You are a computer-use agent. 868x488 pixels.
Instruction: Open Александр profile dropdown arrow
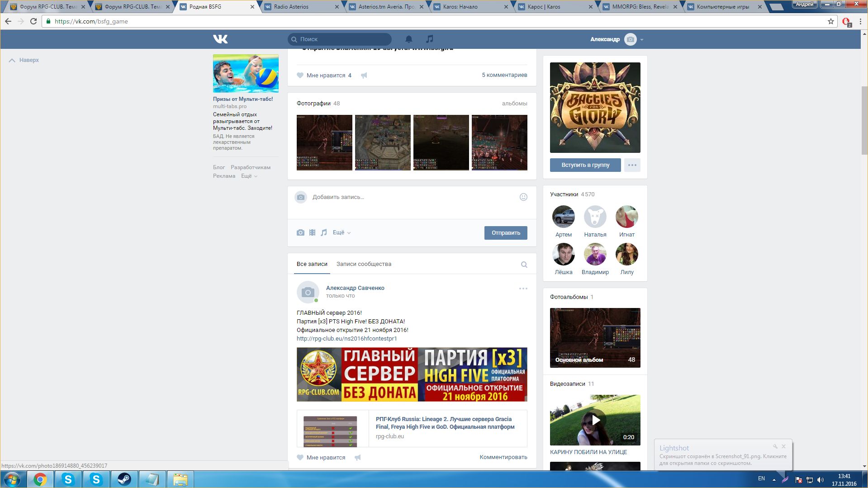point(642,39)
